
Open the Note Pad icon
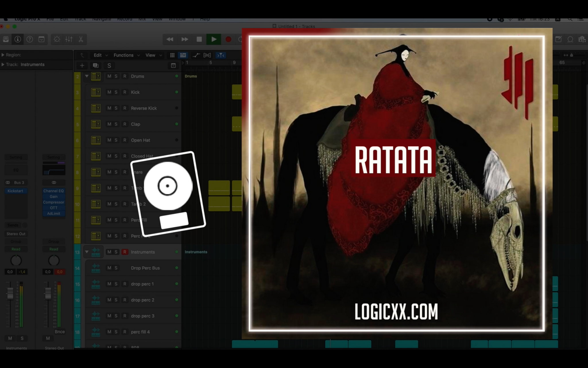[x=558, y=39]
